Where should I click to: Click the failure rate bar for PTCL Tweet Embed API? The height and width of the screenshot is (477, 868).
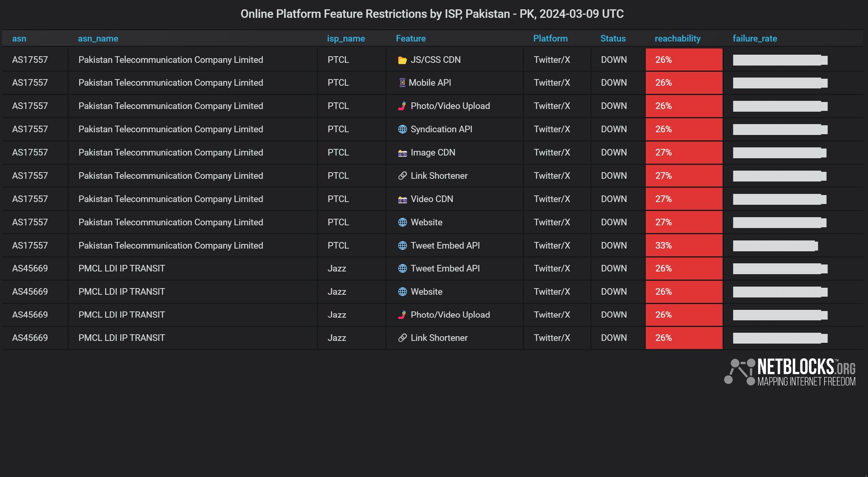[775, 246]
